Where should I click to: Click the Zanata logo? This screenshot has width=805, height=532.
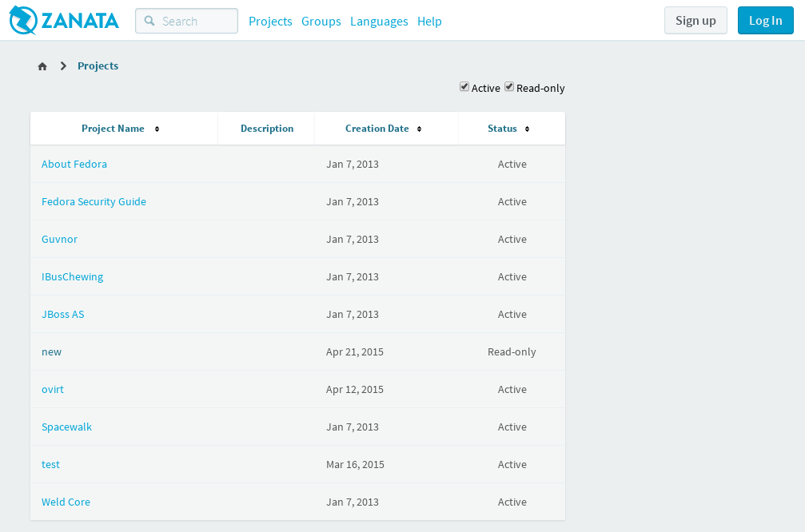click(x=63, y=20)
